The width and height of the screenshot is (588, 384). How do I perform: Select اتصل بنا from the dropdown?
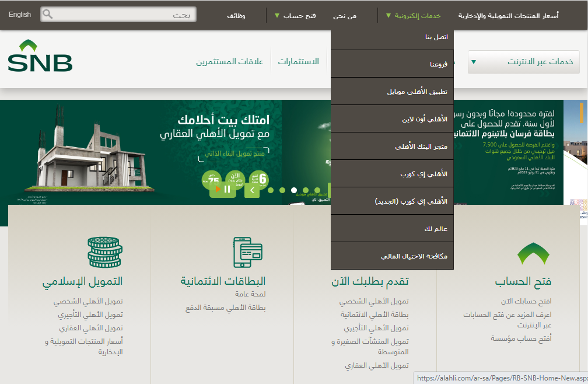point(392,37)
